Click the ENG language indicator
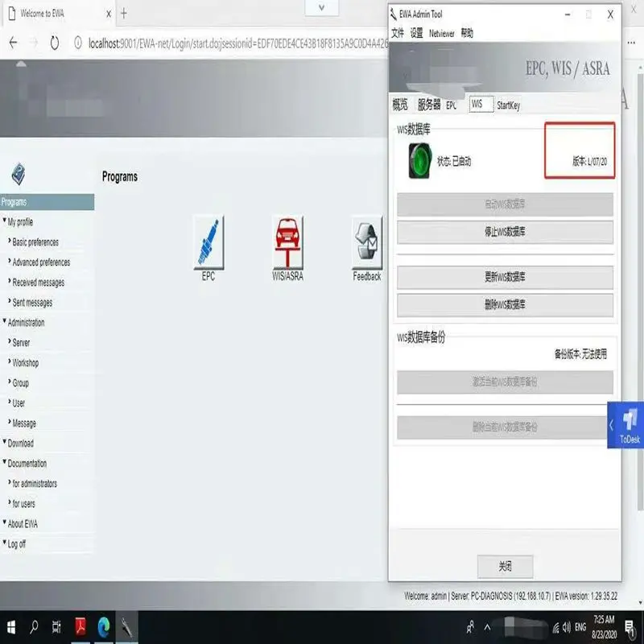Screen dimensions: 644x644 580,627
